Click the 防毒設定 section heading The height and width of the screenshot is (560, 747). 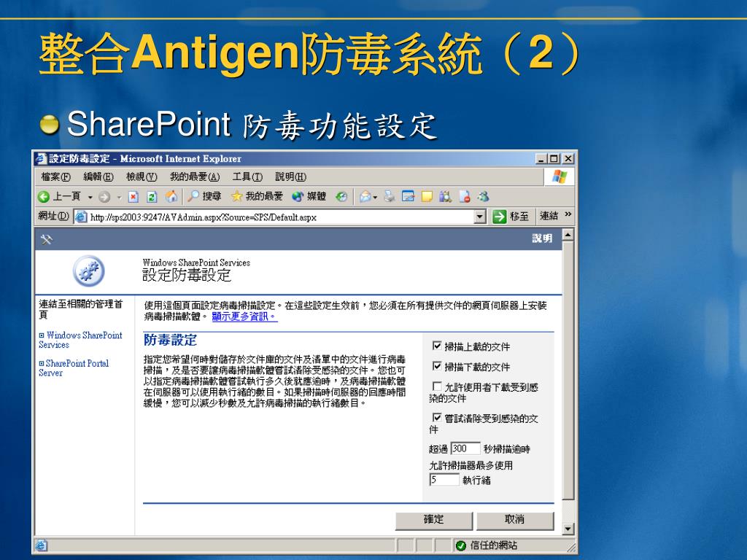click(x=170, y=340)
